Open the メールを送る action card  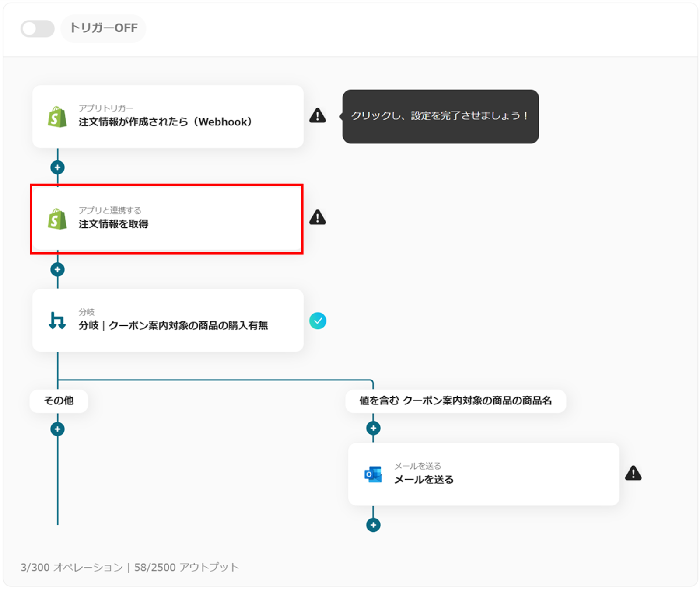pyautogui.click(x=483, y=474)
